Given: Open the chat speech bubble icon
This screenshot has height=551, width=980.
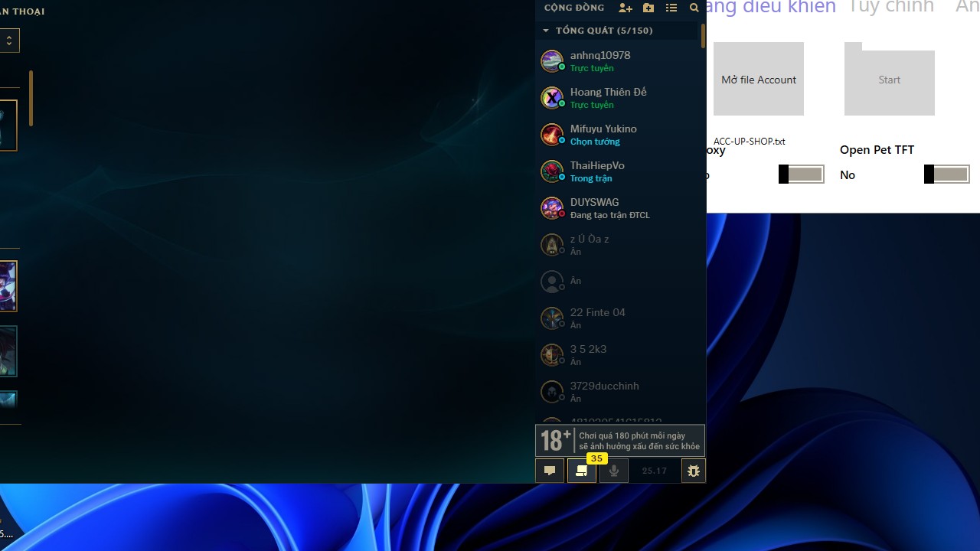Looking at the screenshot, I should click(x=550, y=471).
